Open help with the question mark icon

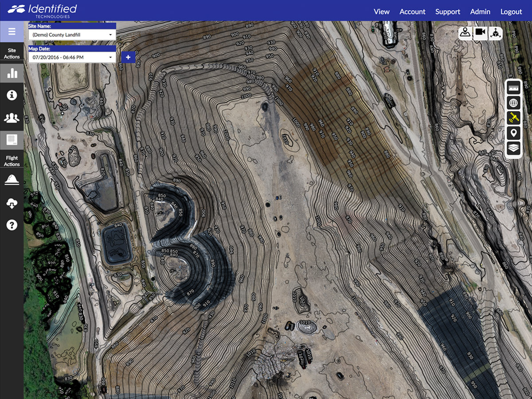(x=12, y=225)
